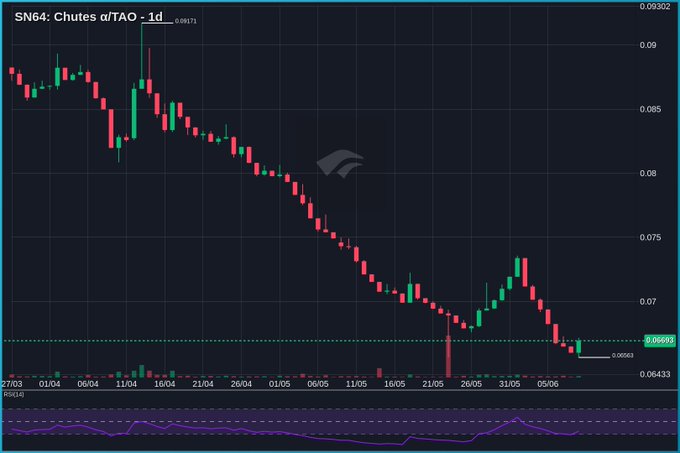
Task: Select the low price label 0.06563
Action: (622, 355)
